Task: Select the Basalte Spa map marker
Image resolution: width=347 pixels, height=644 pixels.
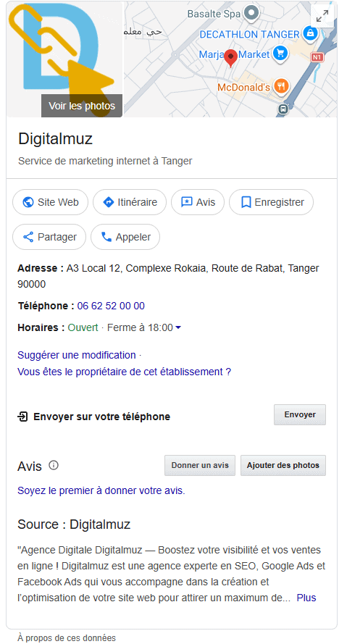Action: [251, 13]
